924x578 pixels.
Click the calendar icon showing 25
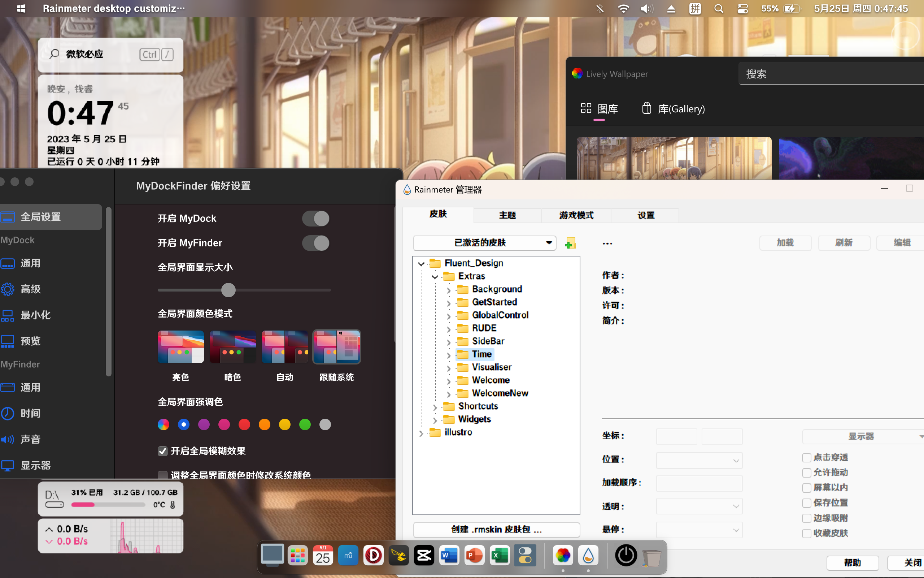tap(323, 556)
